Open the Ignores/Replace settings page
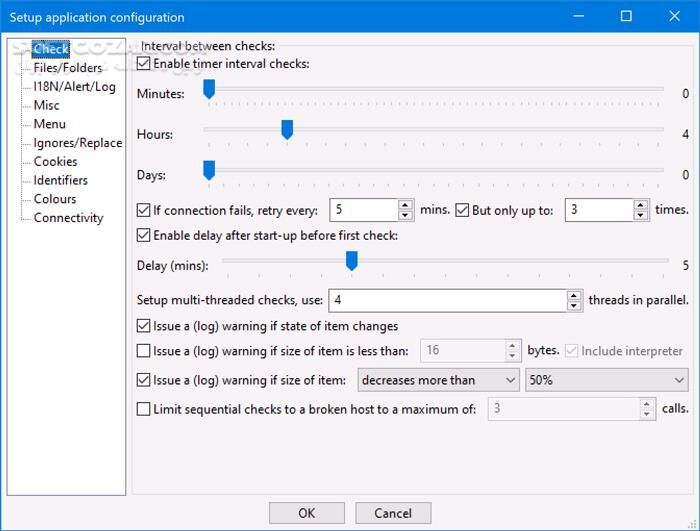Image resolution: width=700 pixels, height=531 pixels. pyautogui.click(x=77, y=143)
